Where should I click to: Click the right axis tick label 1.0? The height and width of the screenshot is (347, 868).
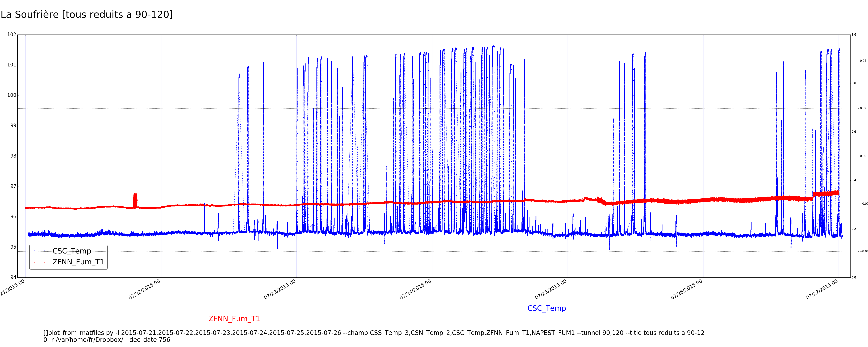point(854,35)
